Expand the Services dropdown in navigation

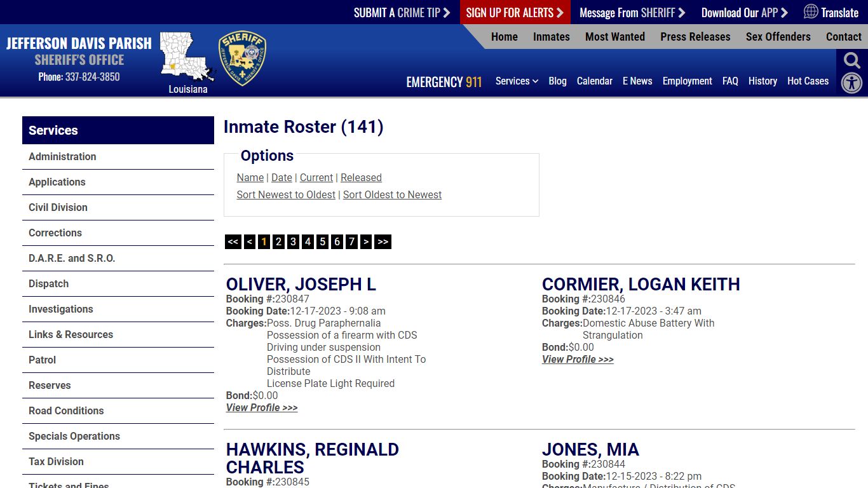click(x=517, y=81)
